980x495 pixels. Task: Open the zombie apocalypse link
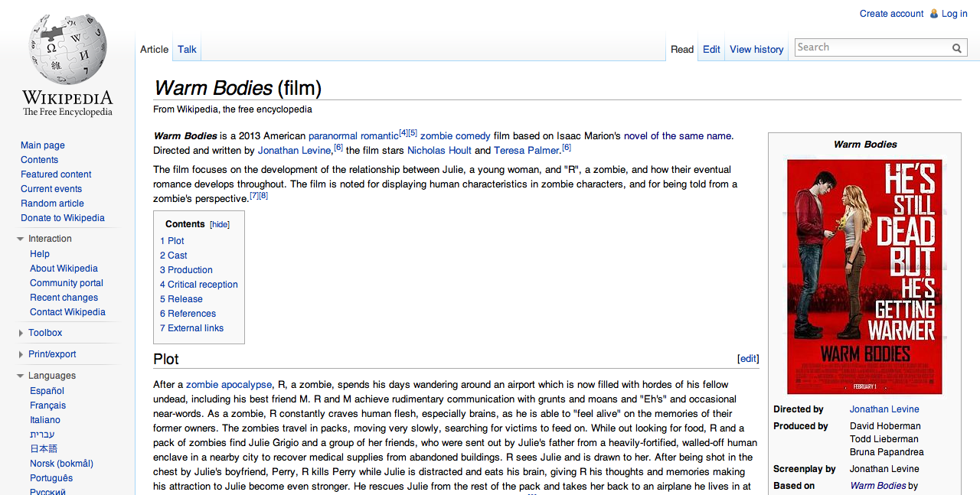click(229, 385)
